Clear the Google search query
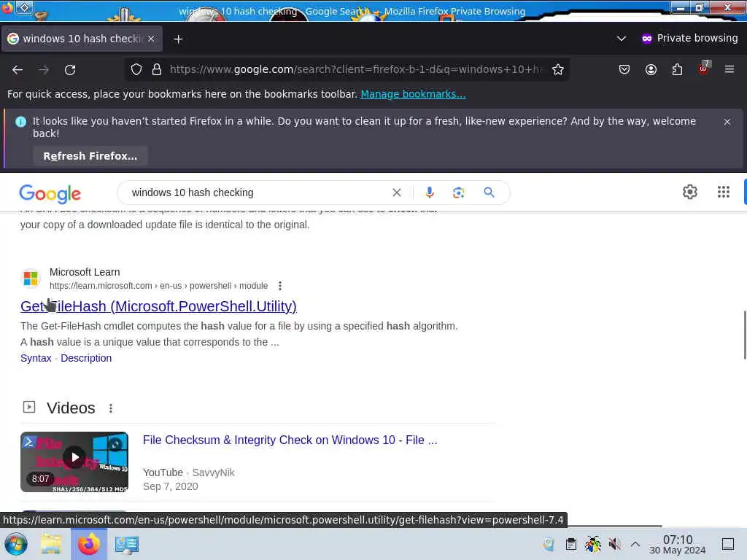Image resolution: width=747 pixels, height=560 pixels. tap(396, 192)
